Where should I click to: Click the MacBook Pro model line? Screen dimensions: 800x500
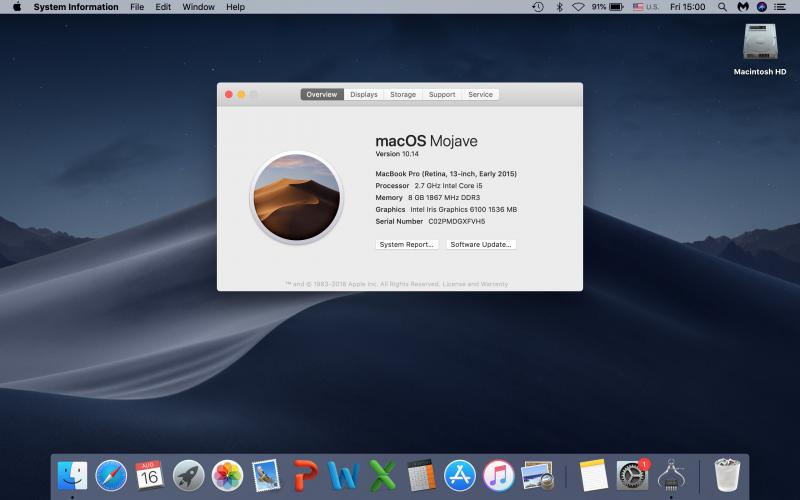446,173
